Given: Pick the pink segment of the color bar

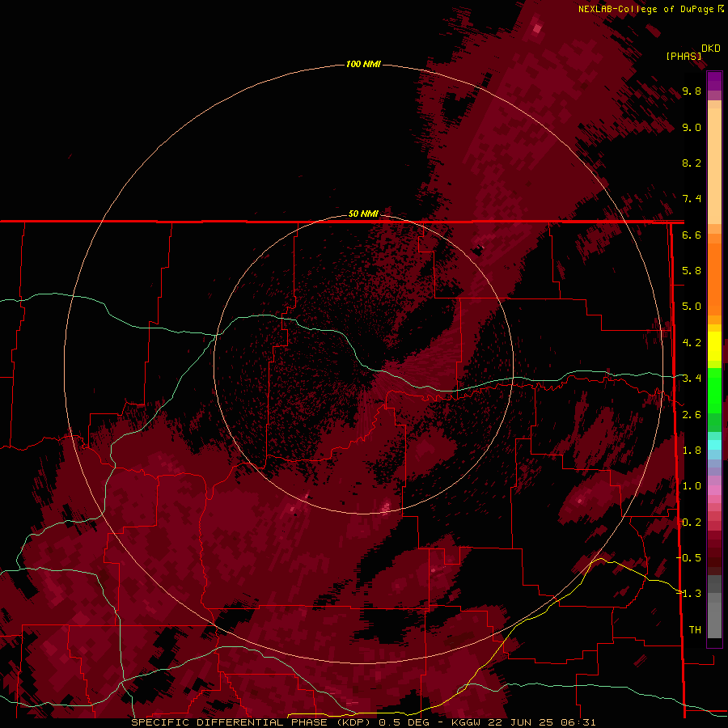Looking at the screenshot, I should point(714,490).
